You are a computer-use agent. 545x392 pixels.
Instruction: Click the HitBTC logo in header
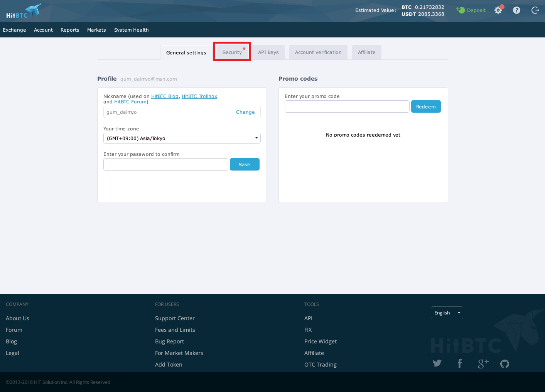(x=24, y=11)
